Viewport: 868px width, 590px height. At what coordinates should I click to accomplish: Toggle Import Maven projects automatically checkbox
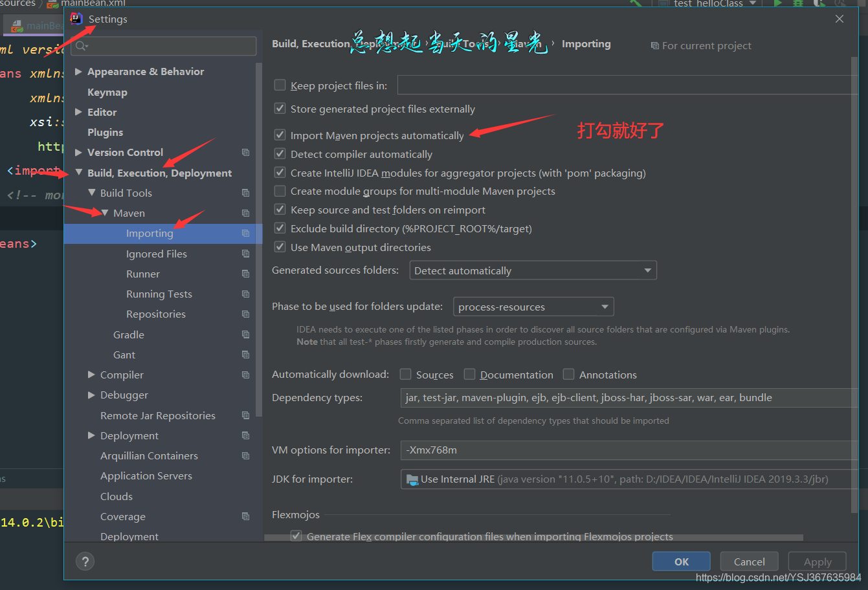pos(280,135)
